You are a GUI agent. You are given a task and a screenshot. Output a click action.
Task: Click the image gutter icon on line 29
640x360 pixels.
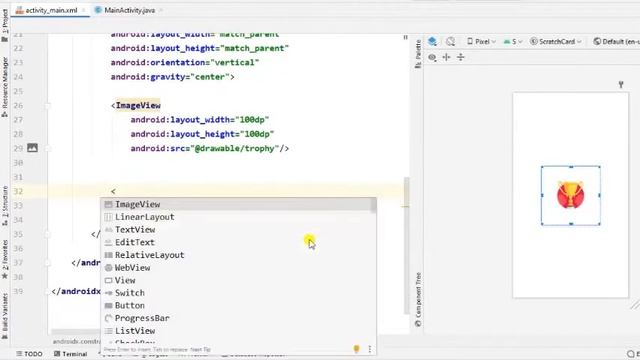(32, 148)
